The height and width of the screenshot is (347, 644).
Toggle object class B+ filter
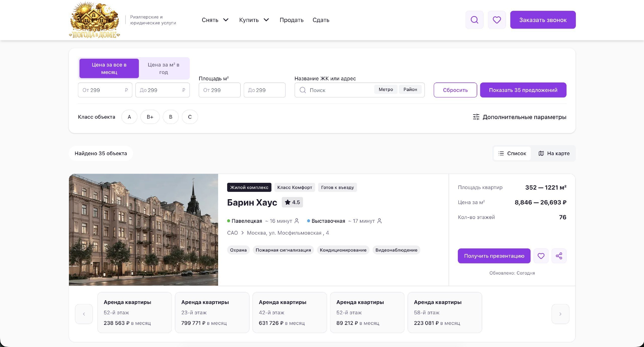[150, 117]
